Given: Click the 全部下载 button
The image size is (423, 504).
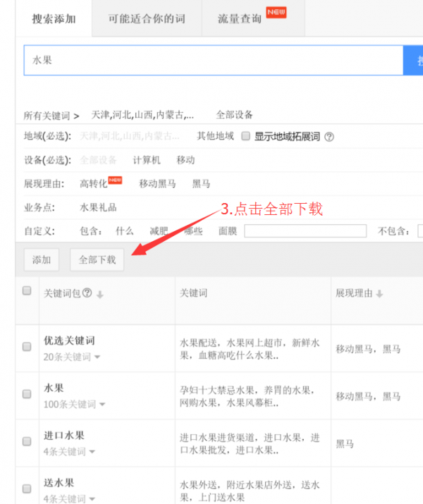Looking at the screenshot, I should tap(97, 259).
